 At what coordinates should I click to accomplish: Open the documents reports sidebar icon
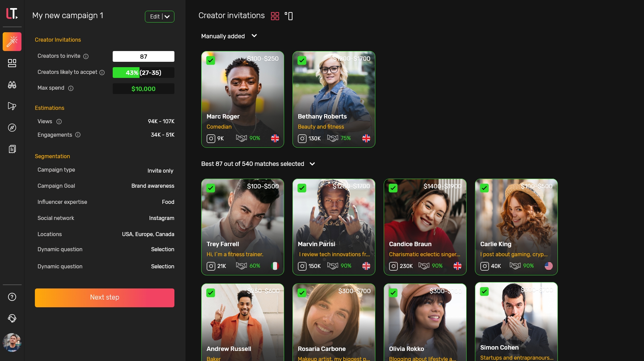coord(12,149)
